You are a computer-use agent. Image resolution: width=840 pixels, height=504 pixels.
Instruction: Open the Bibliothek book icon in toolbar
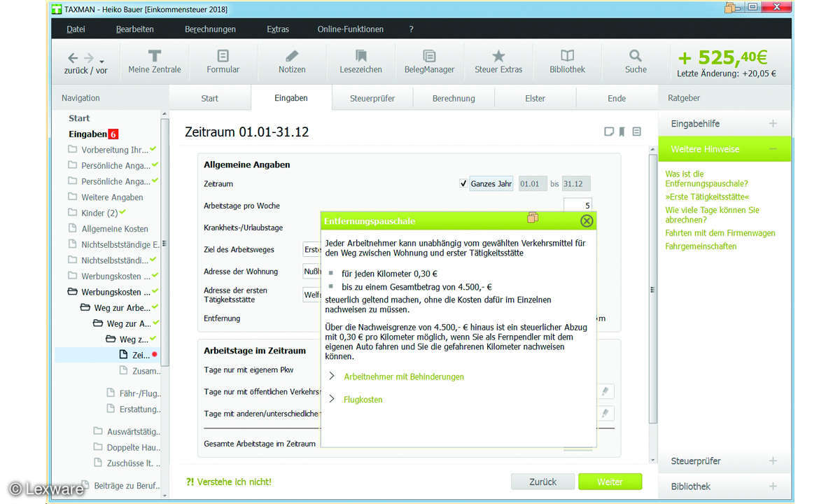click(567, 62)
